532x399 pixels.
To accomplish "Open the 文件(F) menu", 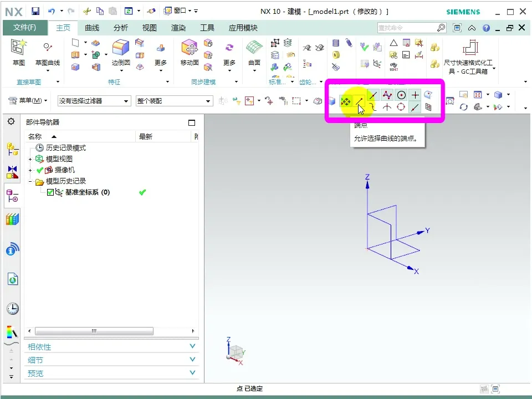I will [24, 28].
